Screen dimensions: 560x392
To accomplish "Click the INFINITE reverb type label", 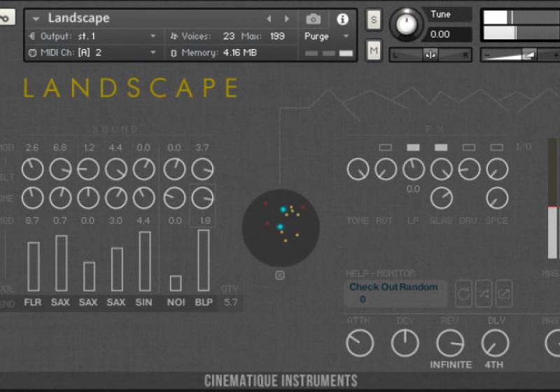I will (x=451, y=365).
